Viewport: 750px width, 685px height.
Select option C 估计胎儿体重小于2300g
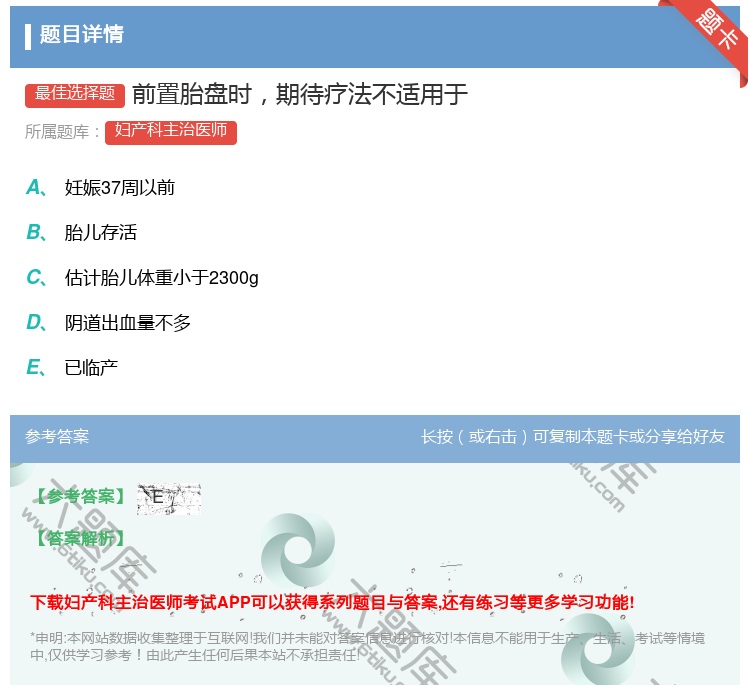161,278
